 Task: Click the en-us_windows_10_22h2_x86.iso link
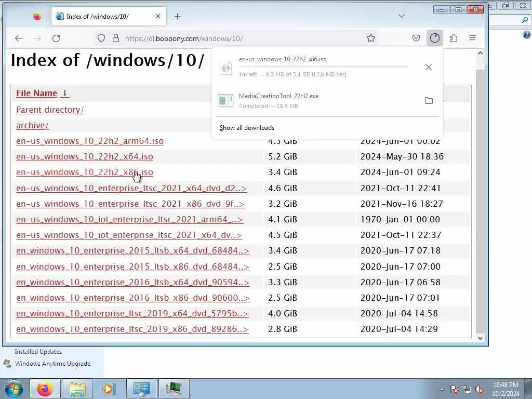point(85,172)
